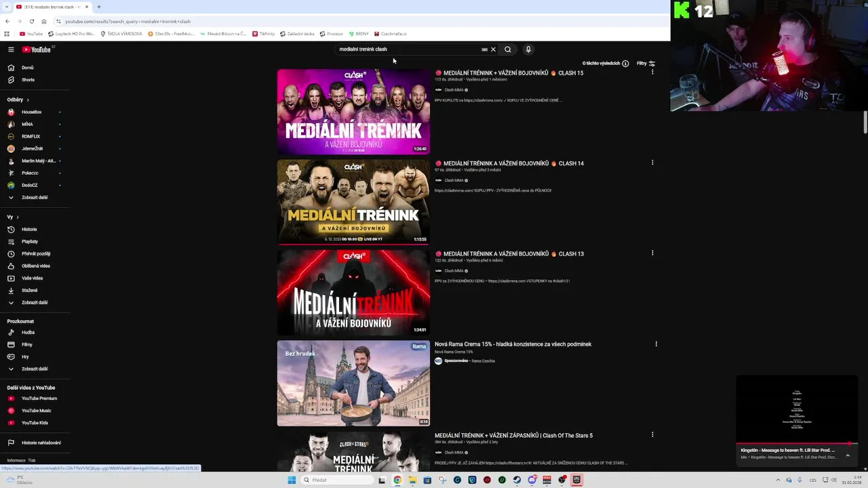The height and width of the screenshot is (488, 868).
Task: Open YouTube Kids in sidebar
Action: click(35, 423)
